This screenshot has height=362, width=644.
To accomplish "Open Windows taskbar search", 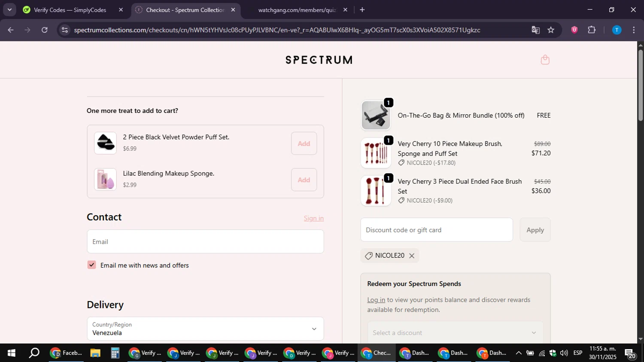I will coord(34,353).
